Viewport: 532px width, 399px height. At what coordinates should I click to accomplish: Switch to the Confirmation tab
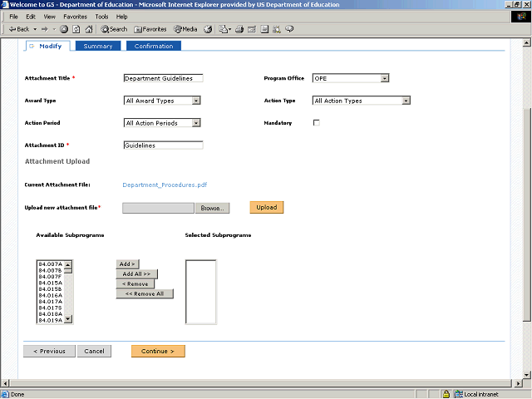154,46
